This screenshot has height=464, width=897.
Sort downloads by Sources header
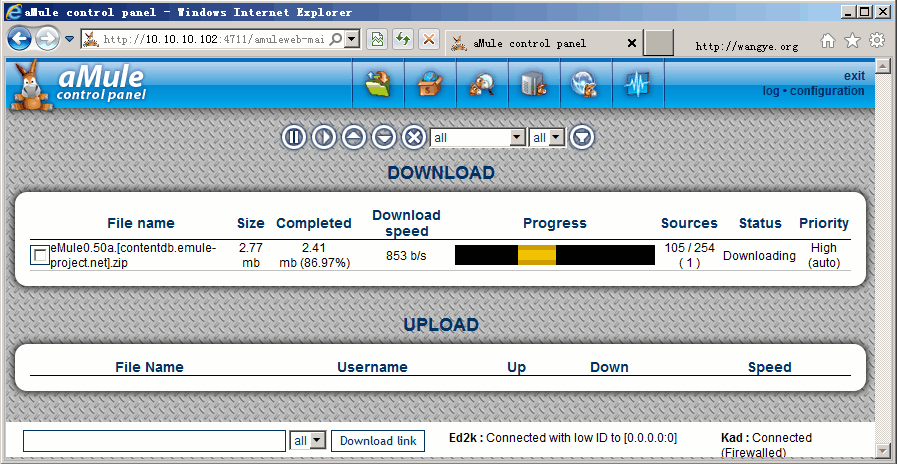coord(689,223)
